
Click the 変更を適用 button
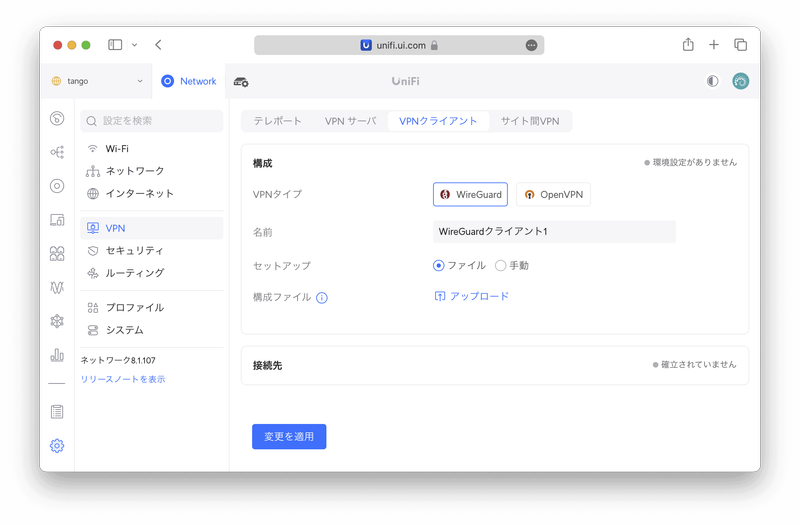coord(289,437)
